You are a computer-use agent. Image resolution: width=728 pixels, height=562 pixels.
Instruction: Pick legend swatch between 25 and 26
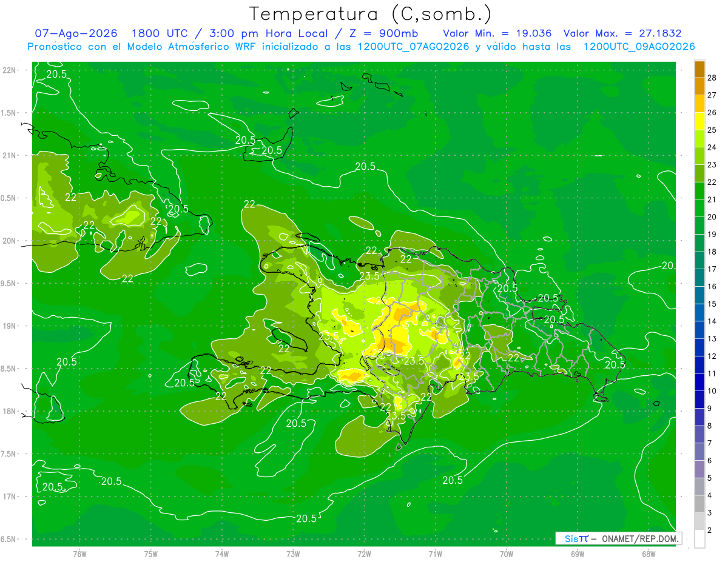[699, 121]
